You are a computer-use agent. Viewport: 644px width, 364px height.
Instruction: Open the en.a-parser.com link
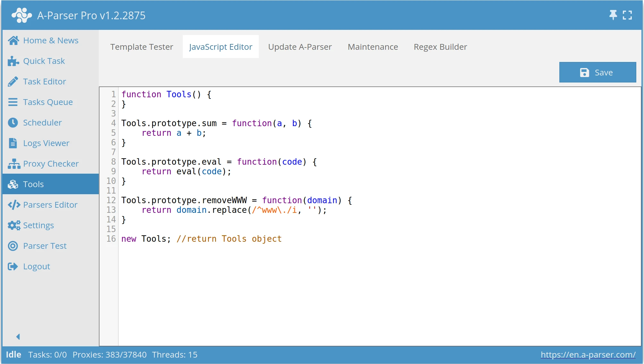point(588,355)
